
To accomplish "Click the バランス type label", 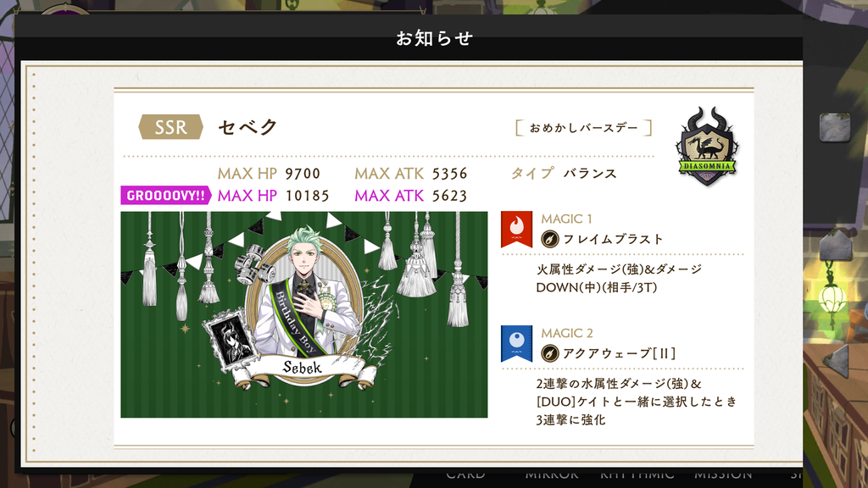I will [590, 174].
